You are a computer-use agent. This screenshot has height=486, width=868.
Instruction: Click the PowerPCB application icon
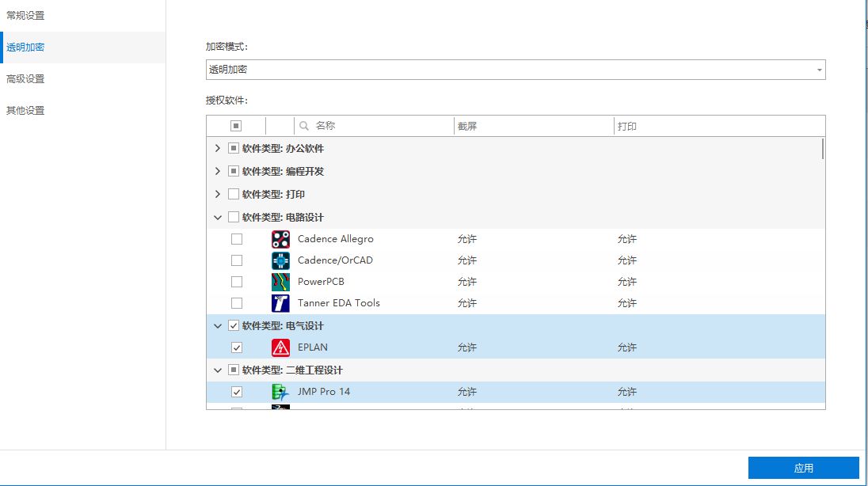pyautogui.click(x=280, y=282)
